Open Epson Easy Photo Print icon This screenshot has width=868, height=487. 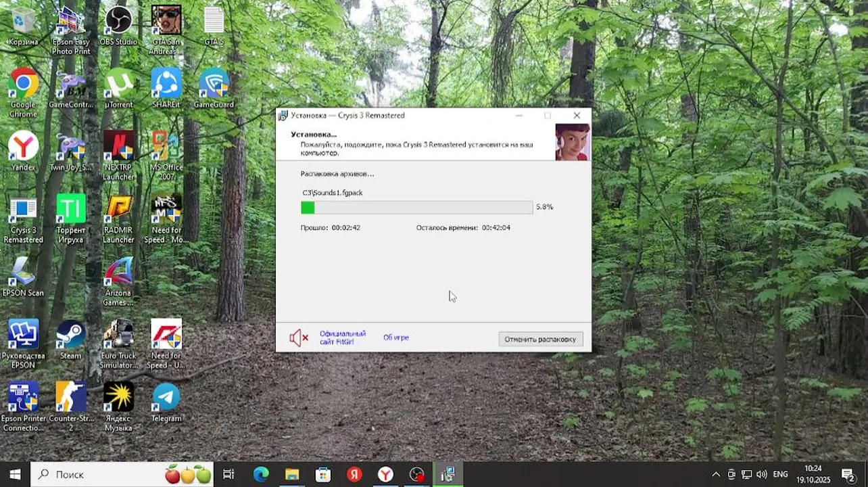click(x=71, y=30)
